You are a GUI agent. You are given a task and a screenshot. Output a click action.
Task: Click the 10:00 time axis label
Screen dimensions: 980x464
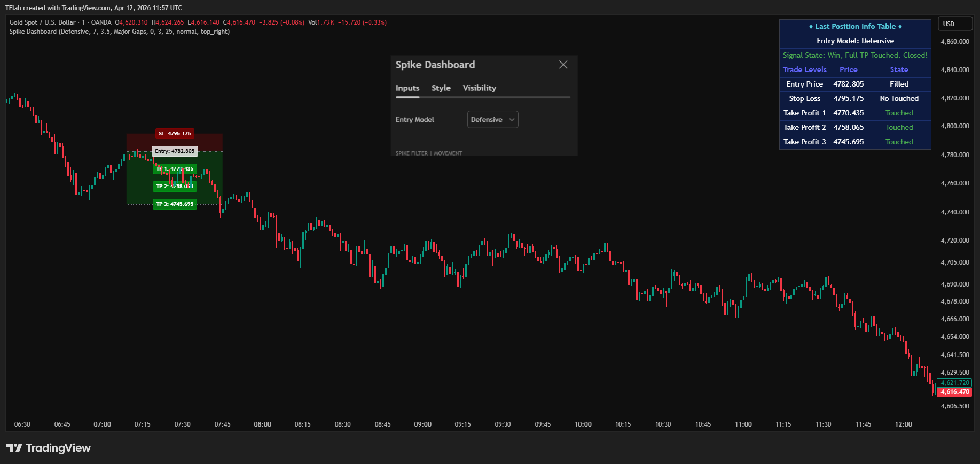(x=583, y=424)
